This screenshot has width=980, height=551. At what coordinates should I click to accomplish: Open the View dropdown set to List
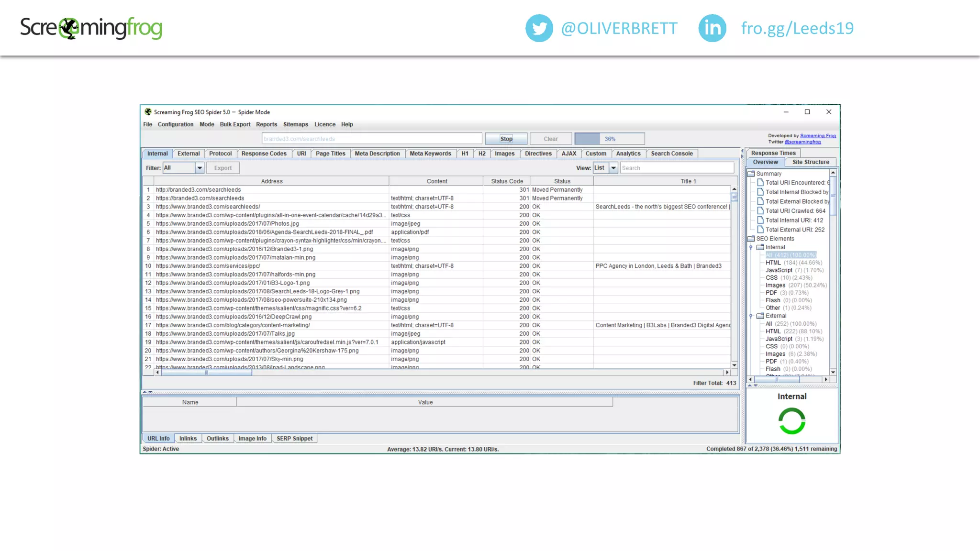click(613, 168)
